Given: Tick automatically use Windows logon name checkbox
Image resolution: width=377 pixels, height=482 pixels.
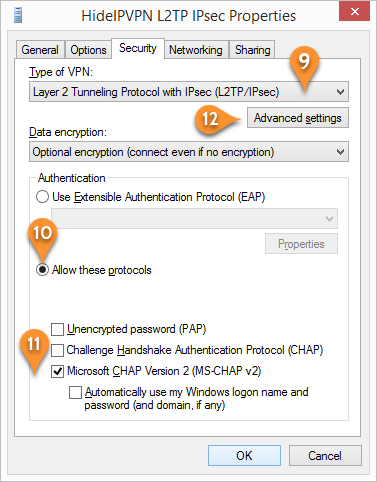Looking at the screenshot, I should click(75, 392).
